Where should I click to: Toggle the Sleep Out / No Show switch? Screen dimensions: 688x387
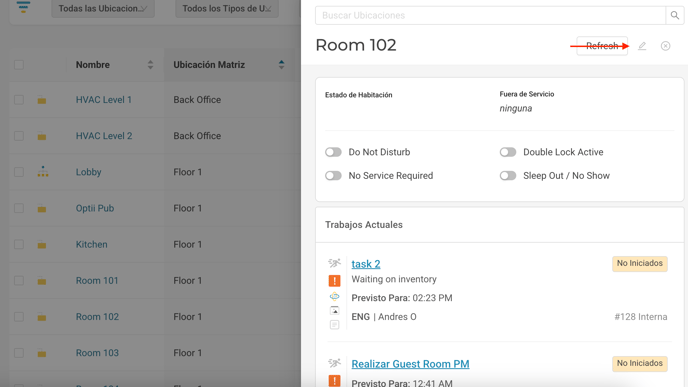coord(508,176)
